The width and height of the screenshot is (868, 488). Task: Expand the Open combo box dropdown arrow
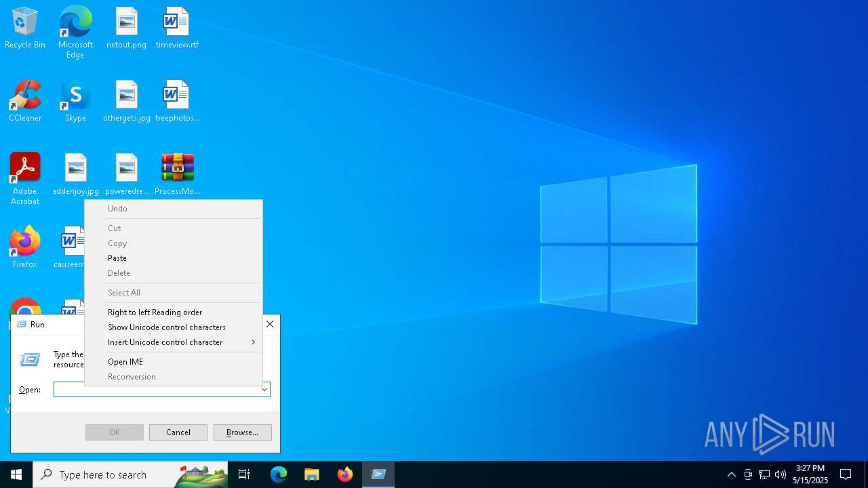click(264, 390)
